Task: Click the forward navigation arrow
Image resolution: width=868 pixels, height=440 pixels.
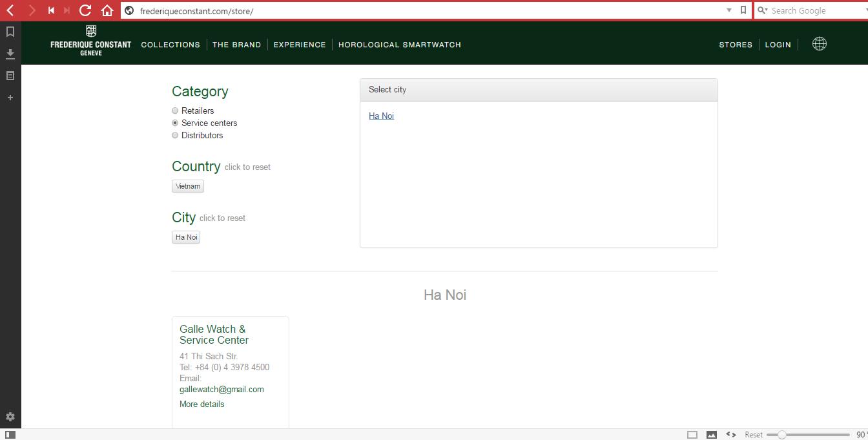Action: 31,10
